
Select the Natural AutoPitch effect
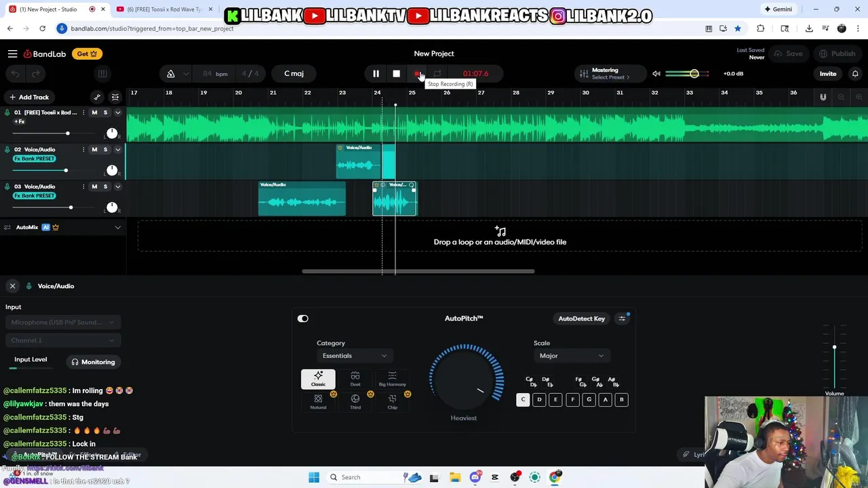click(318, 401)
